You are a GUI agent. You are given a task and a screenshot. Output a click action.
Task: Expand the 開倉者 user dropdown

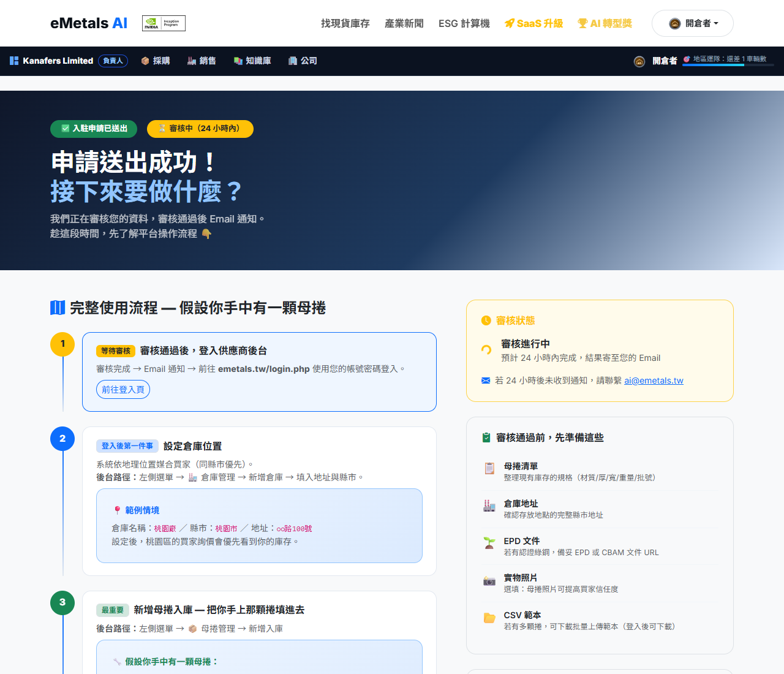[x=693, y=23]
